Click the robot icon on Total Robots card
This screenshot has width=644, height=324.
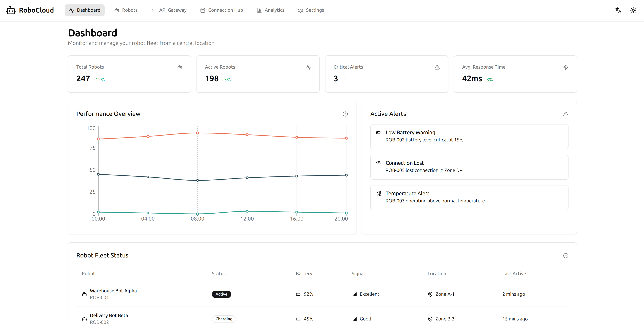(x=180, y=67)
